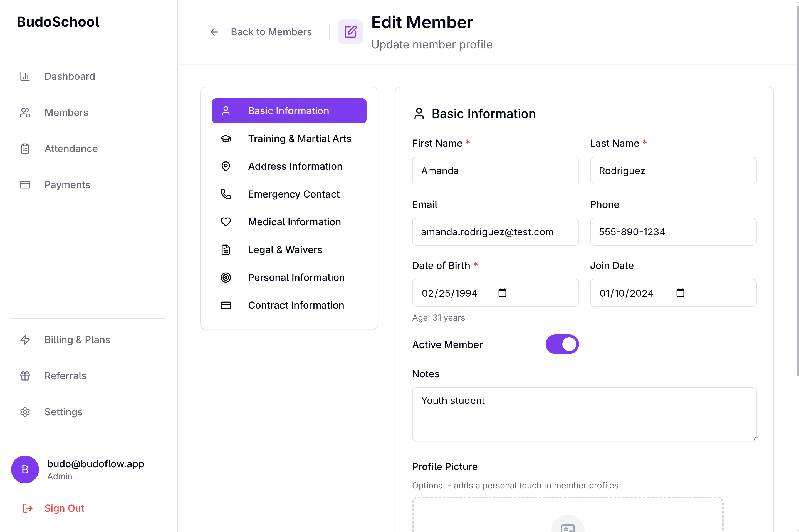Image resolution: width=799 pixels, height=532 pixels.
Task: Select the Dashboard bar-chart icon
Action: 25,77
